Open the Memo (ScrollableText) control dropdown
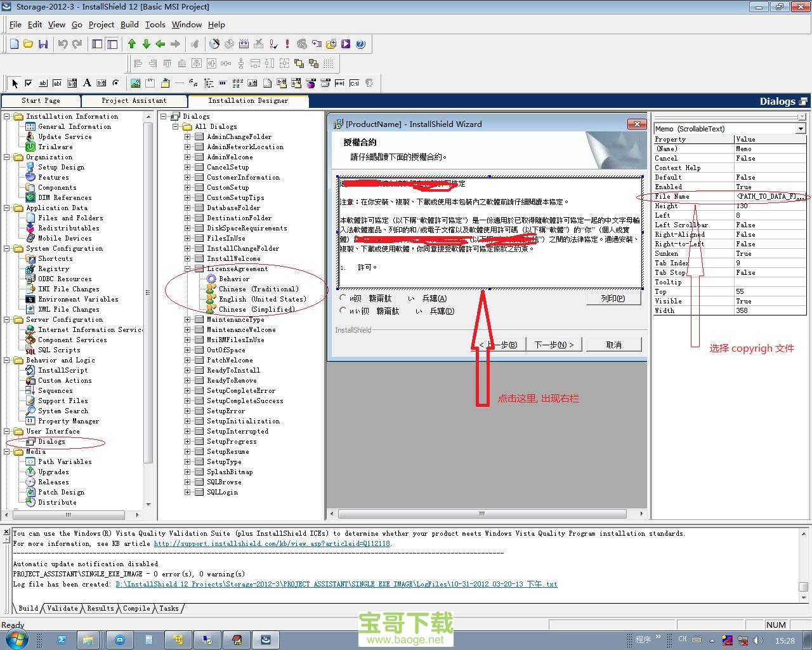 [x=801, y=128]
